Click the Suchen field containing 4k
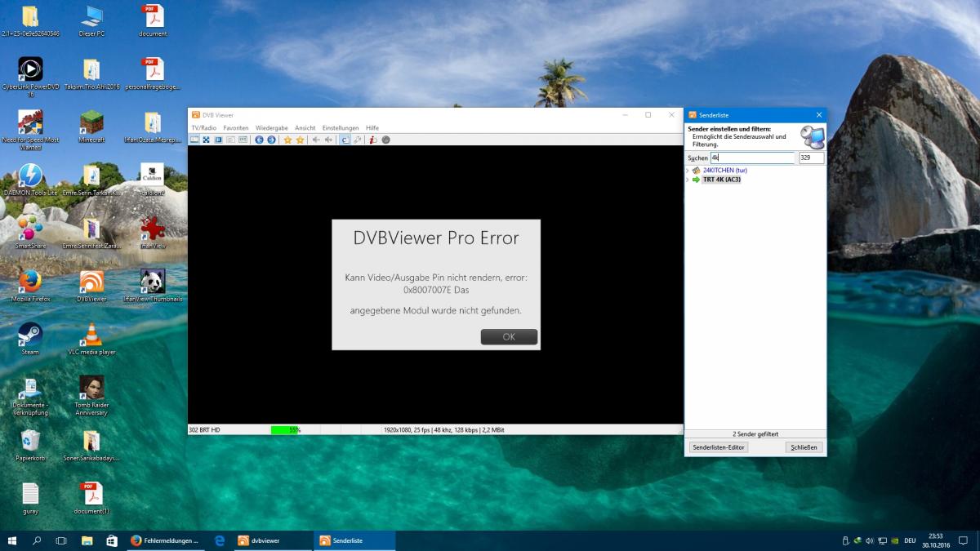The image size is (980, 551). click(x=752, y=158)
